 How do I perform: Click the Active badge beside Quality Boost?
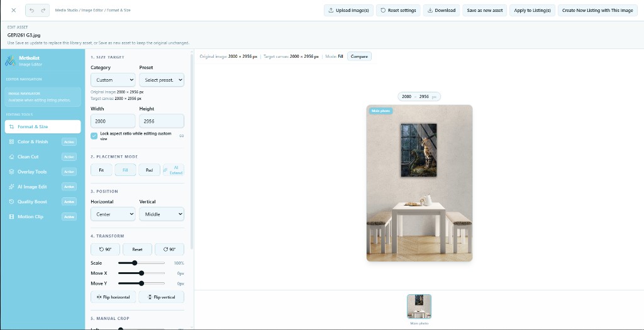point(69,202)
